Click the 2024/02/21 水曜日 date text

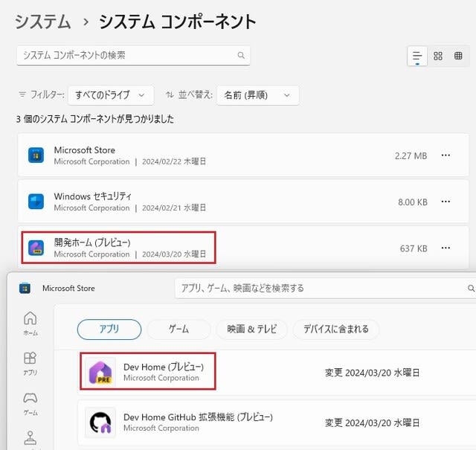point(174,208)
